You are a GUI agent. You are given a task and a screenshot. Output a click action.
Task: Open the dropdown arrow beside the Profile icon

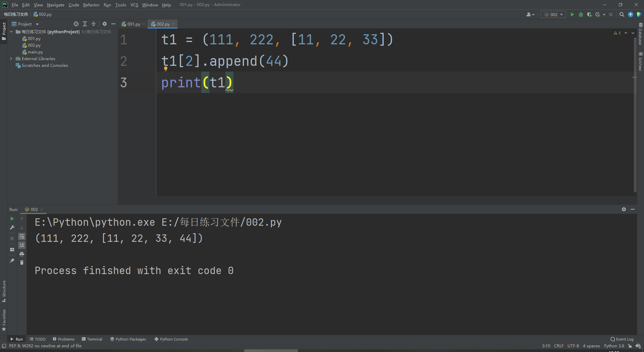pos(604,14)
